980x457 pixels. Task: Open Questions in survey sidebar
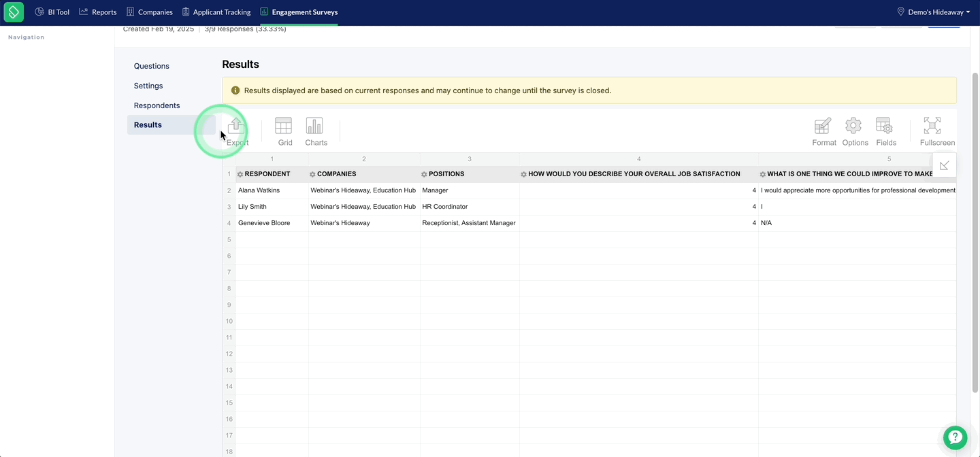(x=152, y=66)
